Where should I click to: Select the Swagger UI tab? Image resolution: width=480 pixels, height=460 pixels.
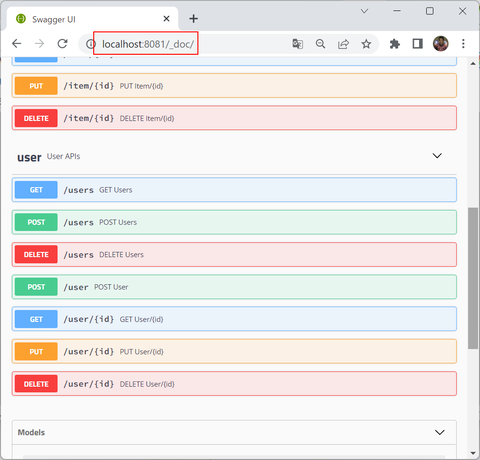(x=93, y=19)
